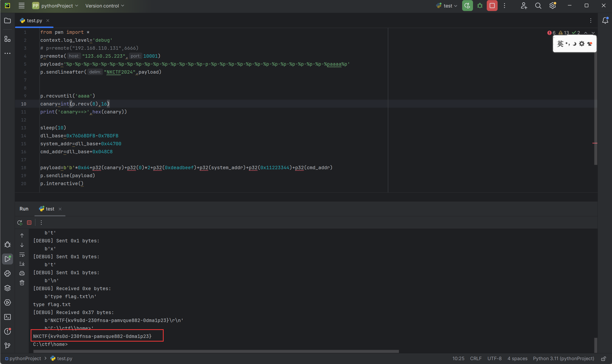This screenshot has height=364, width=612.
Task: Change CRLF line separator
Action: pos(476,358)
